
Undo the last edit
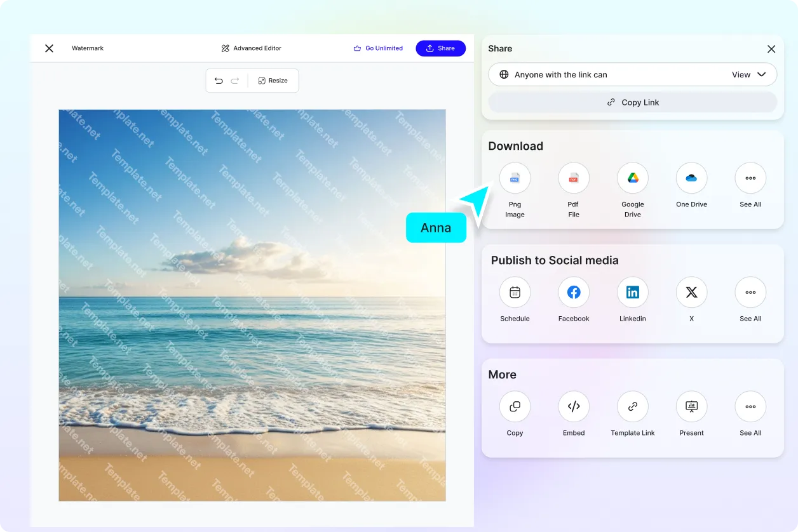coord(219,81)
